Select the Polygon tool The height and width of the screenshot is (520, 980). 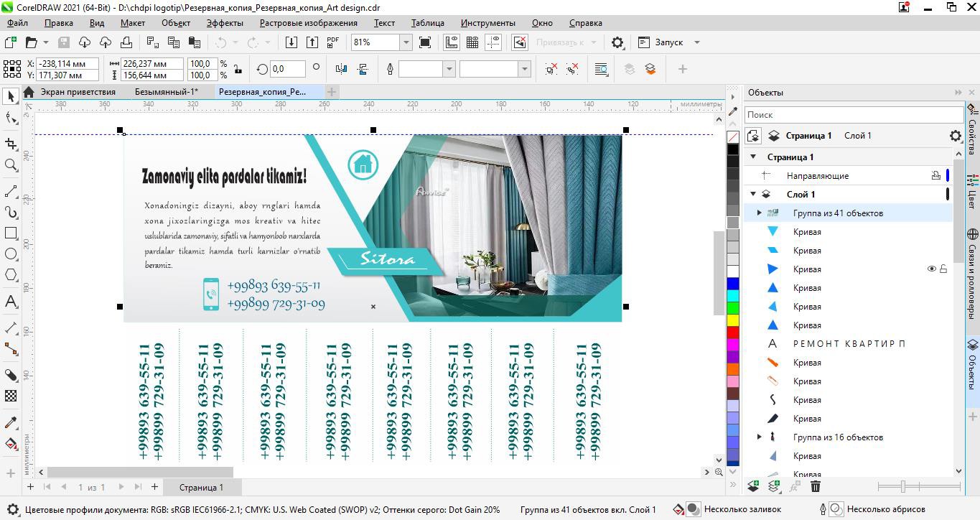click(x=11, y=275)
